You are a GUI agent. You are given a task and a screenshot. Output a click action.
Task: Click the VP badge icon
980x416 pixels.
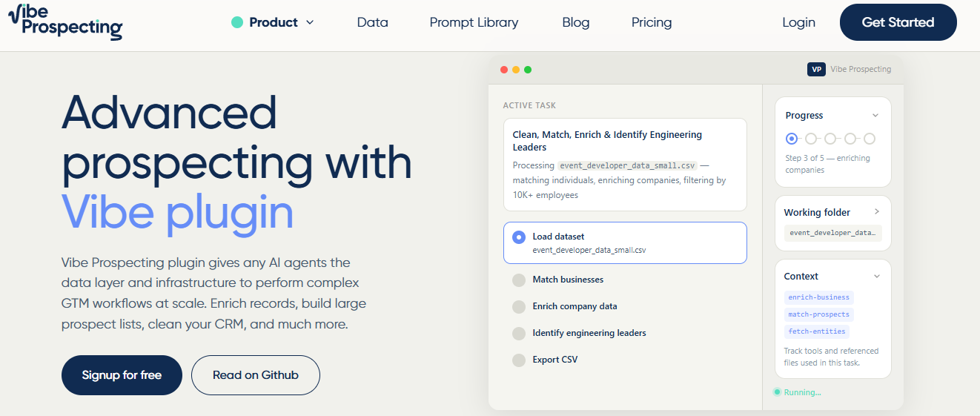pyautogui.click(x=816, y=69)
